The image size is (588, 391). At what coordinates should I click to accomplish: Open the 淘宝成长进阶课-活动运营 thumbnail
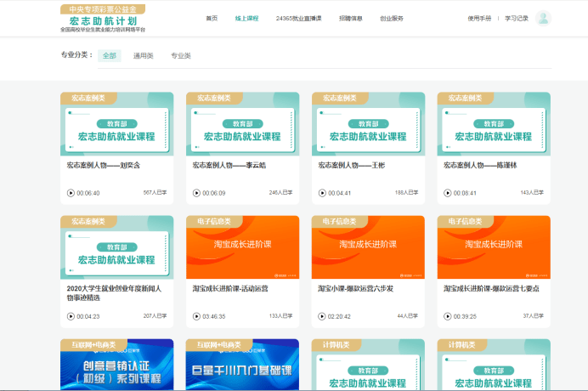(243, 247)
